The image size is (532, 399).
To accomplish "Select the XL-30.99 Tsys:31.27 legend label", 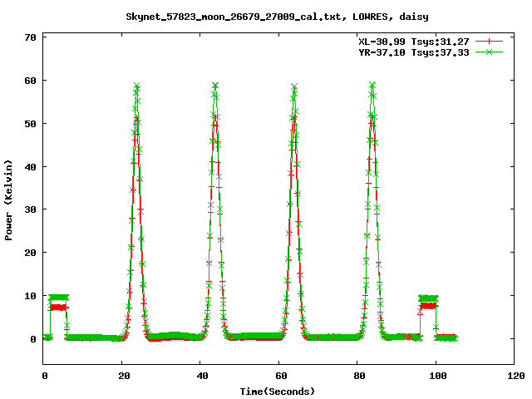I will (x=414, y=42).
